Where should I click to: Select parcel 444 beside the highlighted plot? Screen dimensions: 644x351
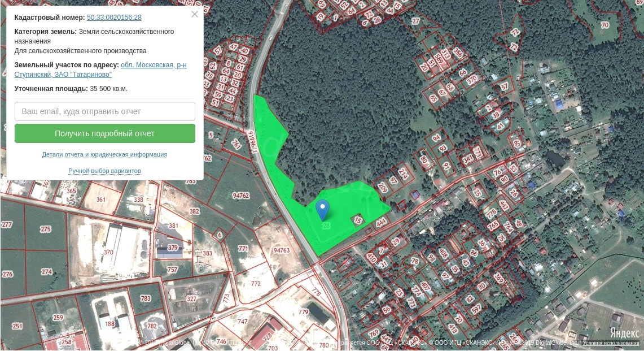click(380, 224)
